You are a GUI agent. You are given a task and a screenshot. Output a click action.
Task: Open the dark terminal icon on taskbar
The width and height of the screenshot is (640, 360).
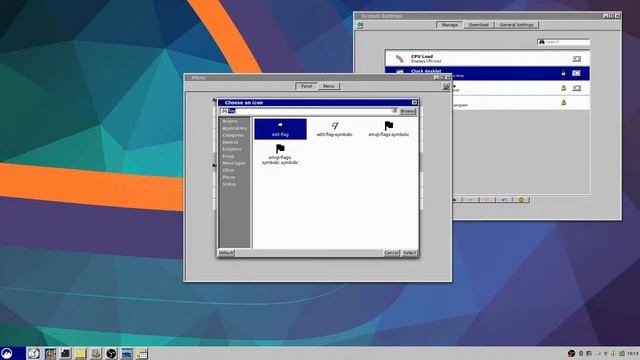pos(65,353)
